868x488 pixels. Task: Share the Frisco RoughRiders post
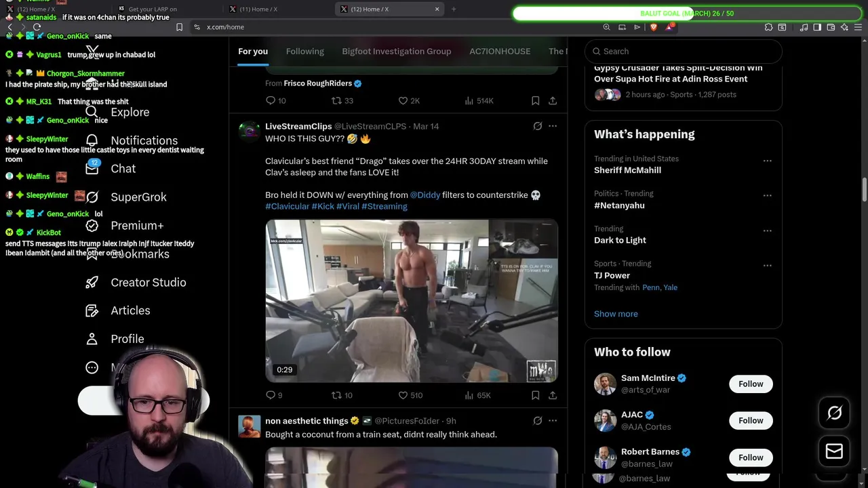(x=553, y=100)
